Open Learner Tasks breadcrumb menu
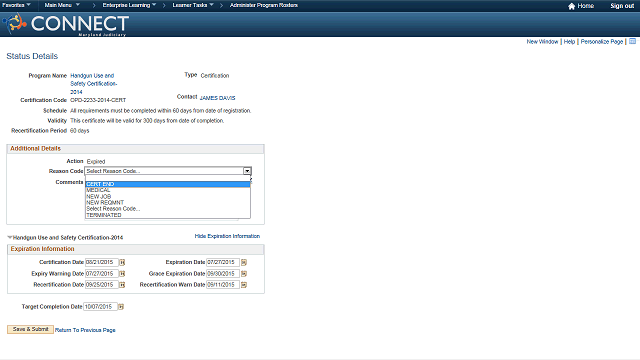The height and width of the screenshot is (360, 640). point(193,5)
